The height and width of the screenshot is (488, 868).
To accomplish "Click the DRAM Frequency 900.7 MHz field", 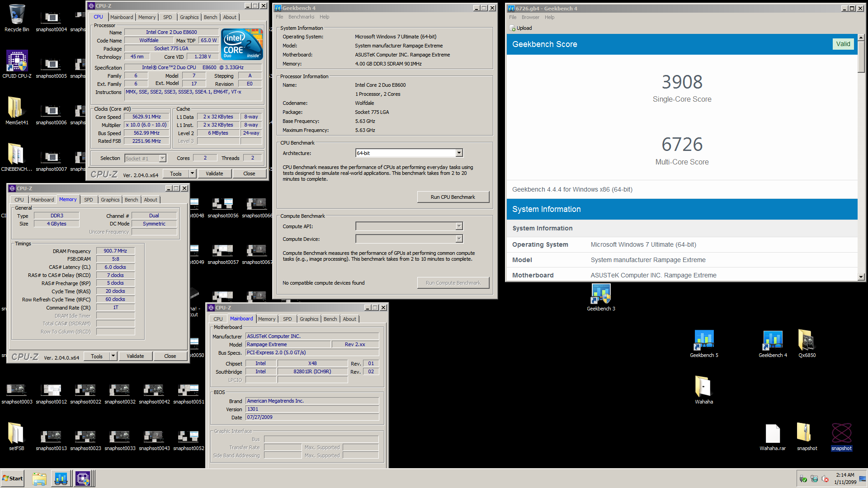I will pyautogui.click(x=115, y=251).
